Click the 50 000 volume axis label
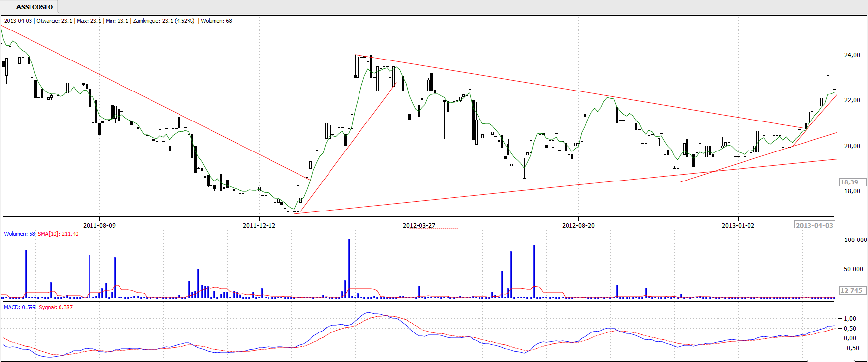This screenshot has width=868, height=362. (854, 269)
